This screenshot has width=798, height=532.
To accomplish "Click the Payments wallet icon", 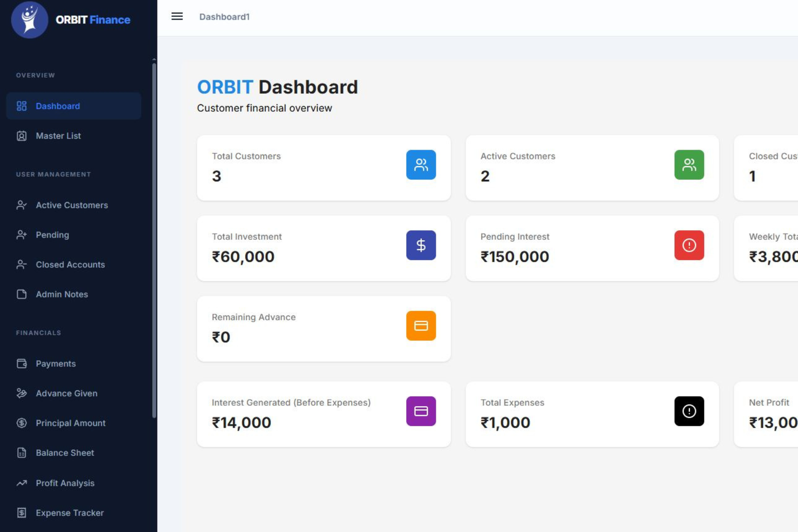I will tap(21, 363).
